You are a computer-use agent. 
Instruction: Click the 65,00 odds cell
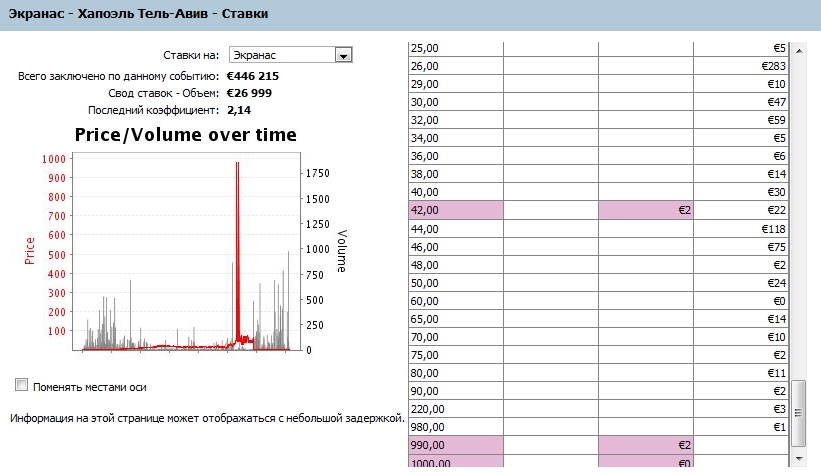456,319
